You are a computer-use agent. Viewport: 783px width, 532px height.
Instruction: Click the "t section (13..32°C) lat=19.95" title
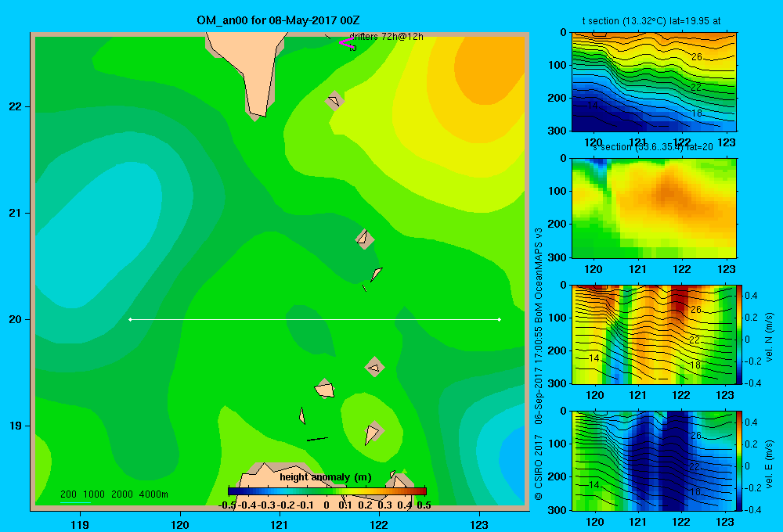pos(651,21)
